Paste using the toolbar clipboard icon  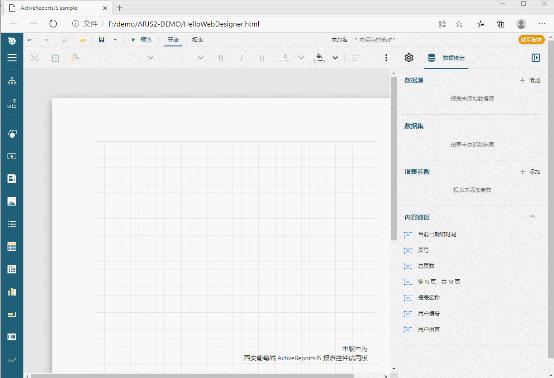[x=75, y=58]
